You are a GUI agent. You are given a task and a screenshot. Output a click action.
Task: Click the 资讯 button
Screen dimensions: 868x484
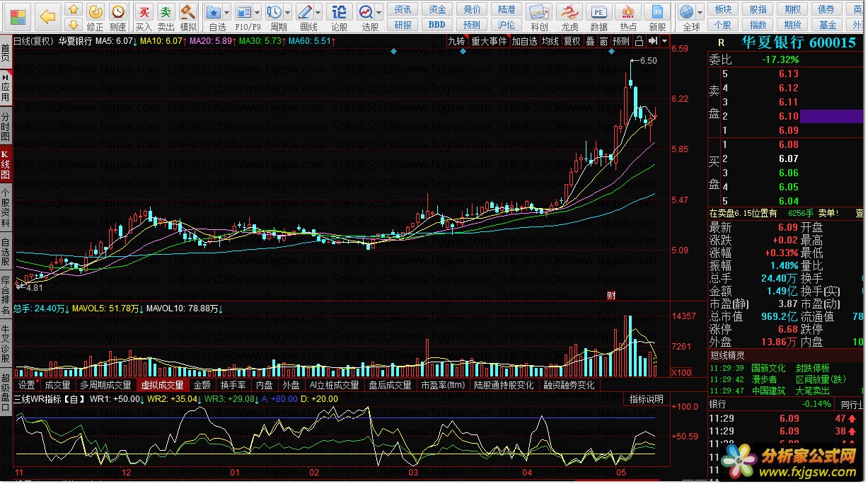click(x=403, y=9)
